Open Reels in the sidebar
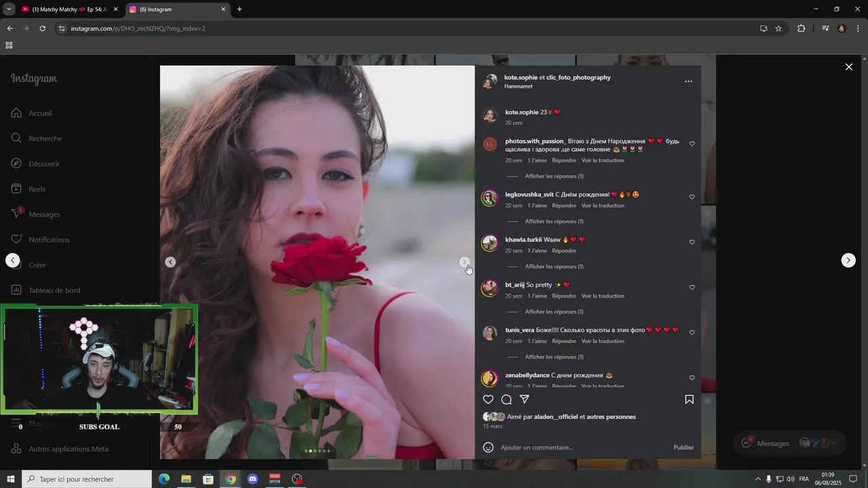The height and width of the screenshot is (488, 868). coord(28,189)
